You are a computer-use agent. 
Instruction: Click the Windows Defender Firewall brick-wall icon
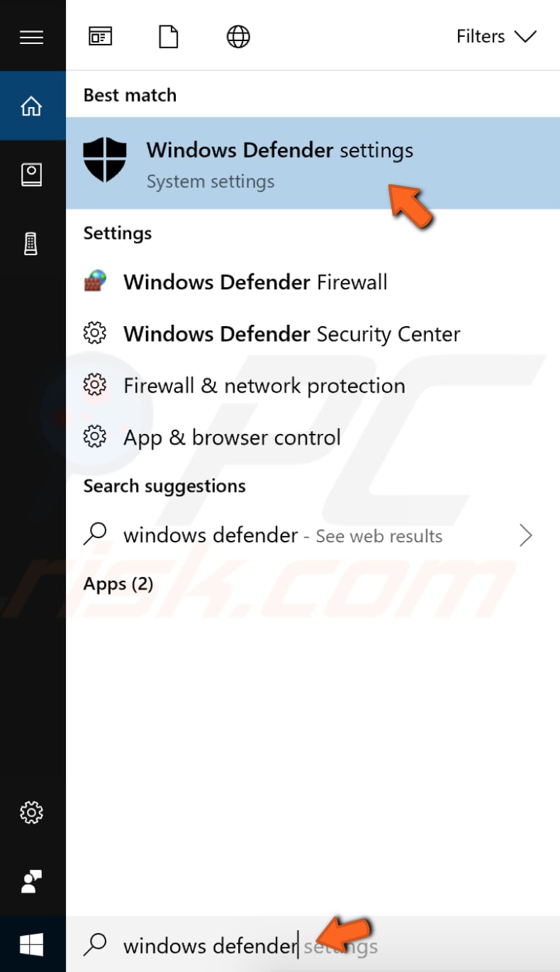coord(95,281)
